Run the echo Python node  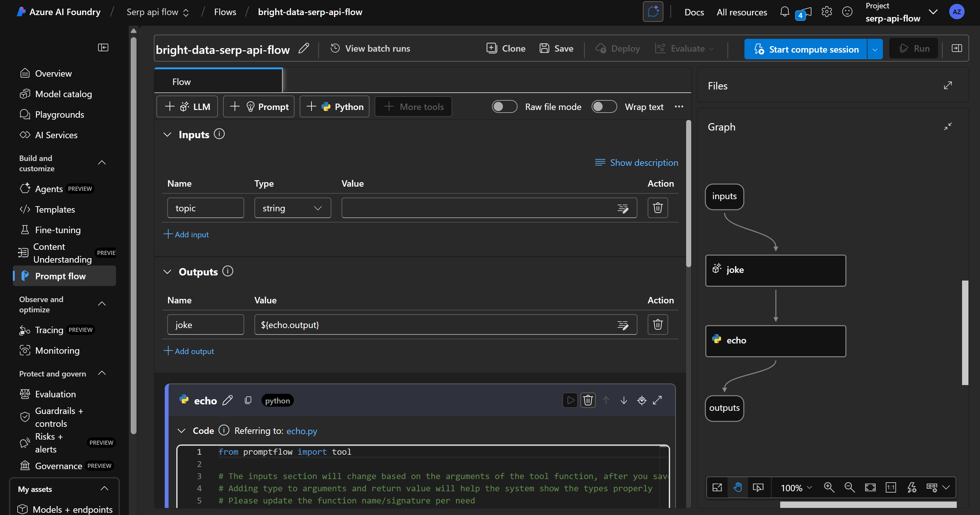tap(570, 400)
